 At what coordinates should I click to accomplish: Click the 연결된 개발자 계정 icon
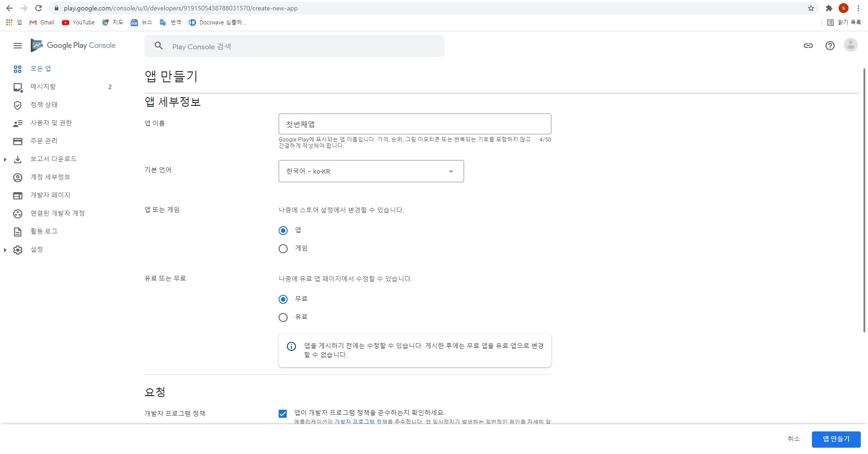(x=18, y=214)
